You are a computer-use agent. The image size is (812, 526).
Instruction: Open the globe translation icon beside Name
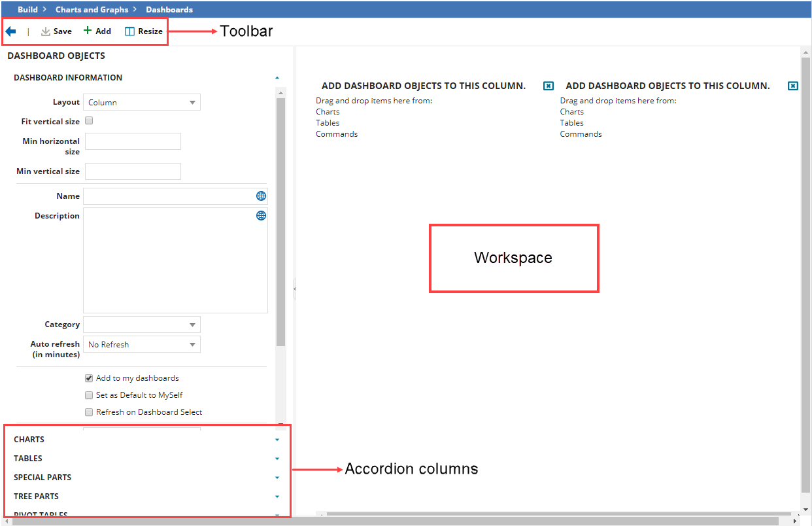point(261,196)
